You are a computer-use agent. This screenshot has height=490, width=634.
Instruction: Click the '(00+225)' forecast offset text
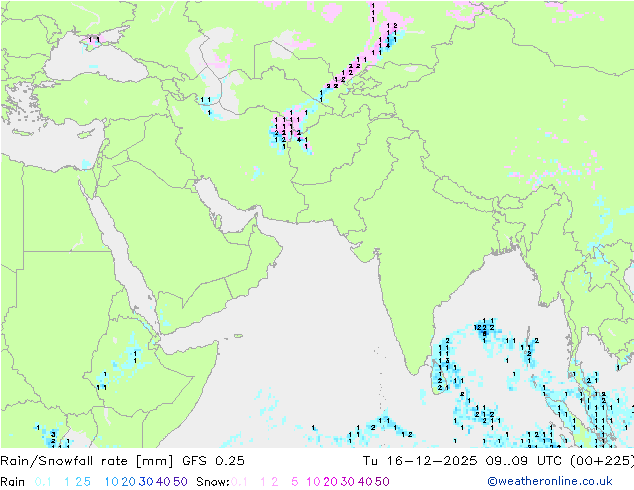click(x=601, y=461)
